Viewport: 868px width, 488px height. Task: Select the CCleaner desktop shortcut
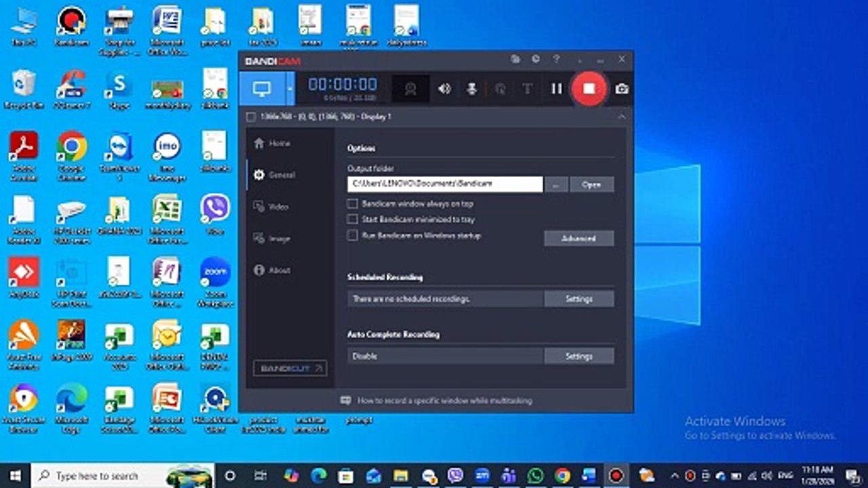[71, 89]
